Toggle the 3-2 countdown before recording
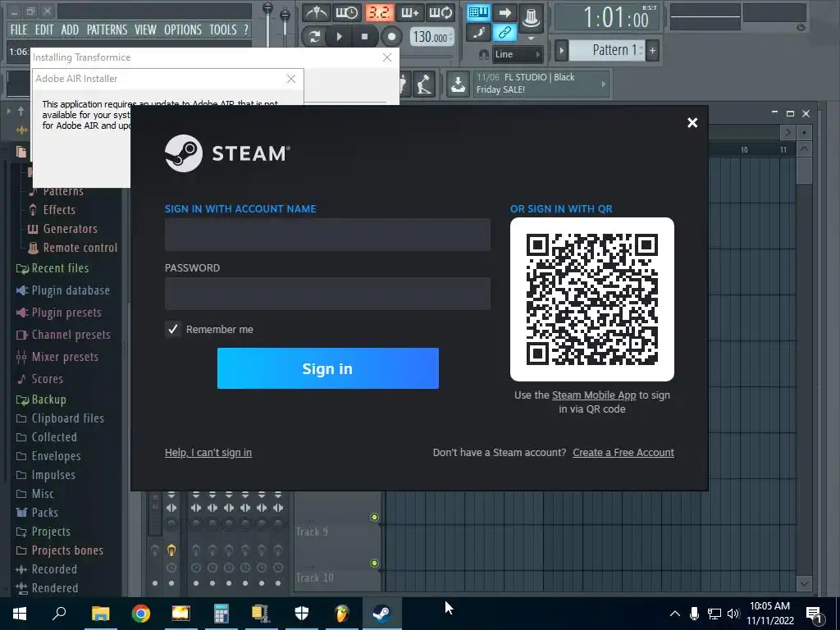This screenshot has height=630, width=840. point(379,12)
